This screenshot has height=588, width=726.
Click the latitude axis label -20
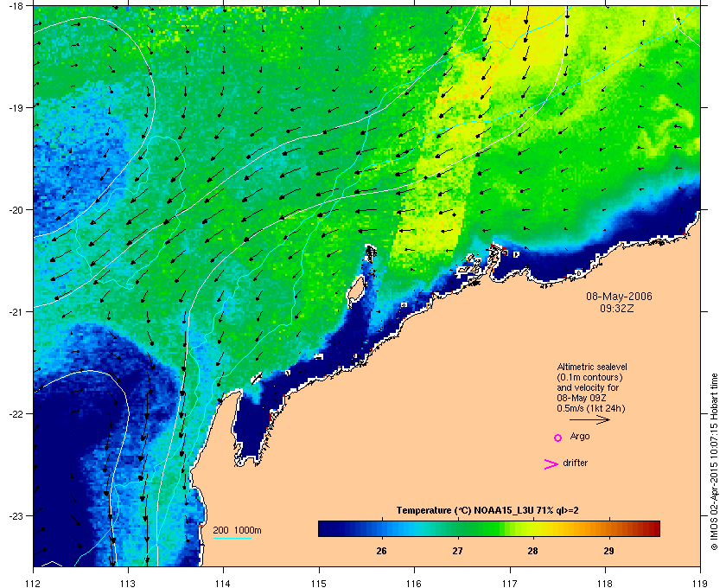coord(16,209)
